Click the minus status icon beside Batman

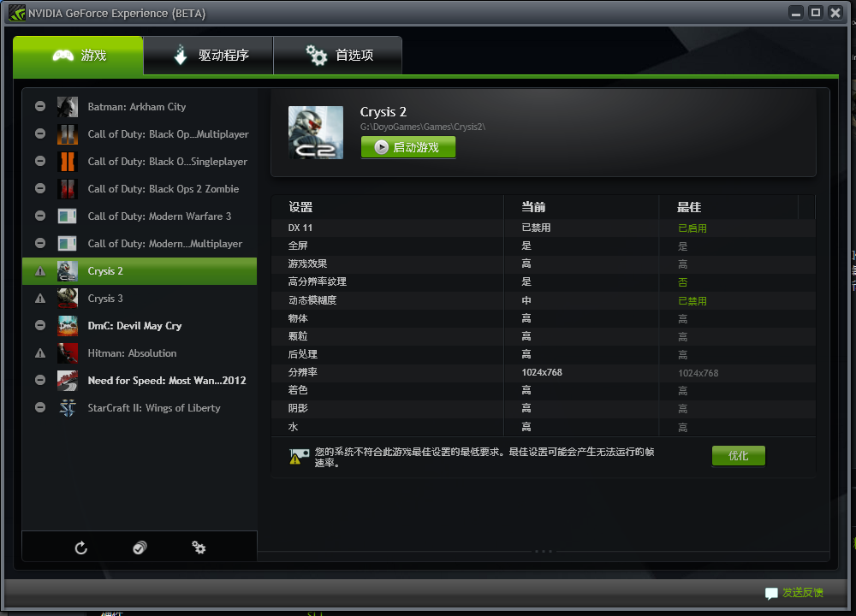(x=40, y=106)
